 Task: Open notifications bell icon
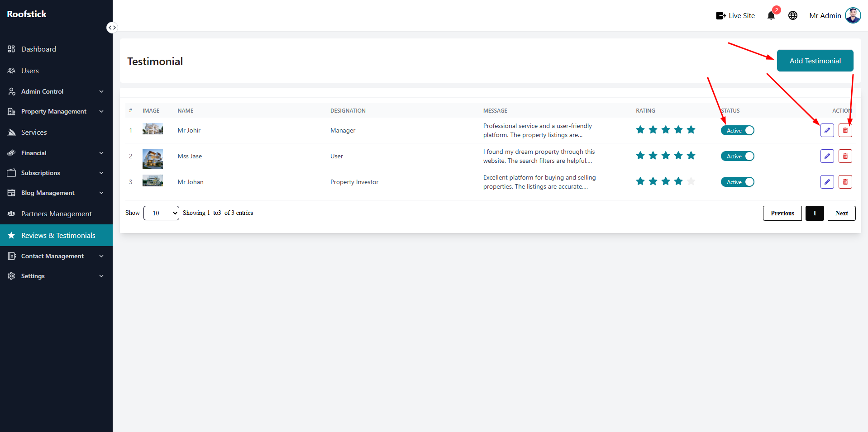tap(771, 16)
